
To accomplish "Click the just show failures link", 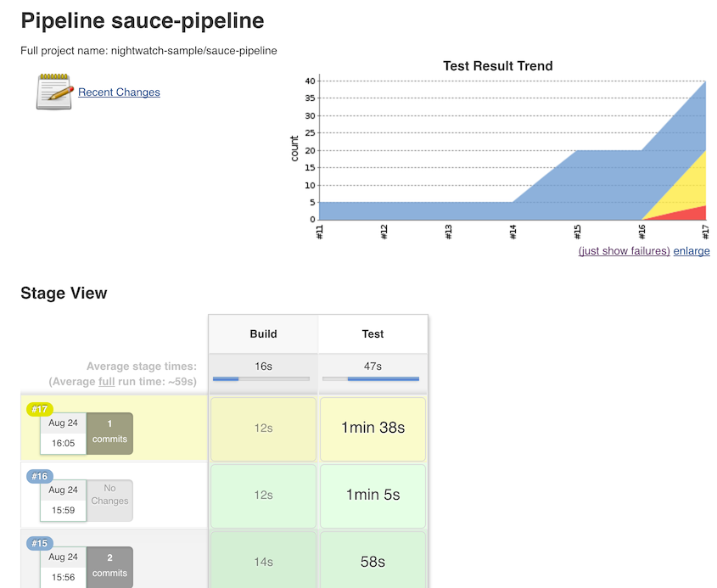I will (624, 250).
